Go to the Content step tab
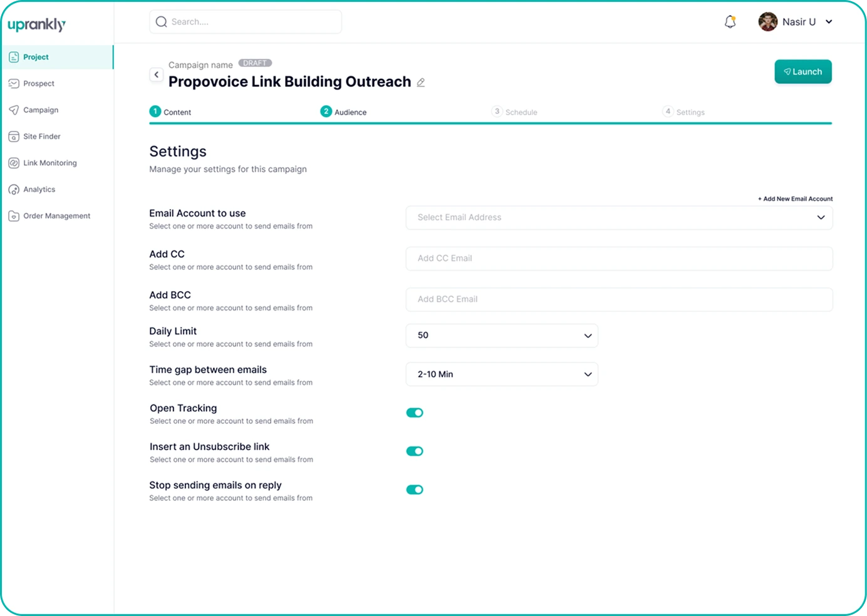Screen dimensions: 867x616 [x=170, y=112]
